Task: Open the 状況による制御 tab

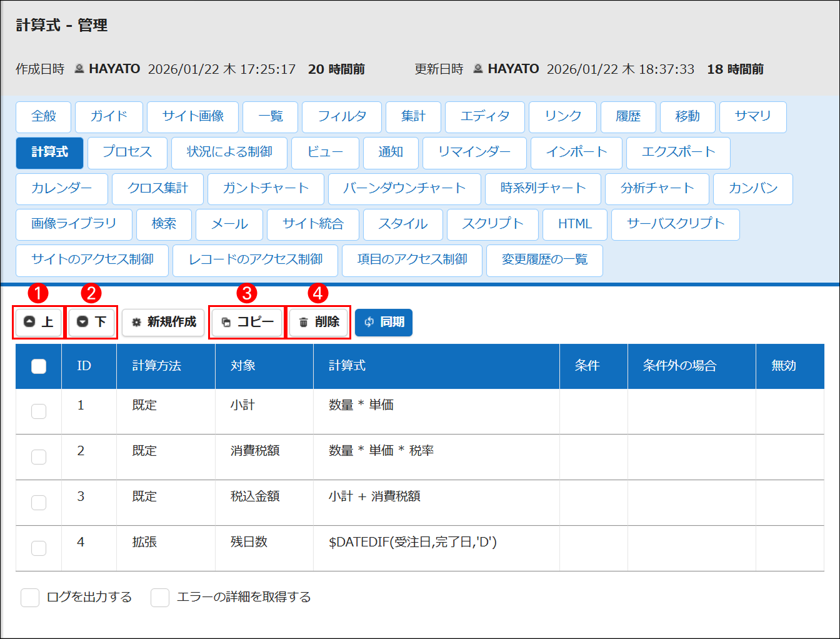Action: (x=229, y=153)
